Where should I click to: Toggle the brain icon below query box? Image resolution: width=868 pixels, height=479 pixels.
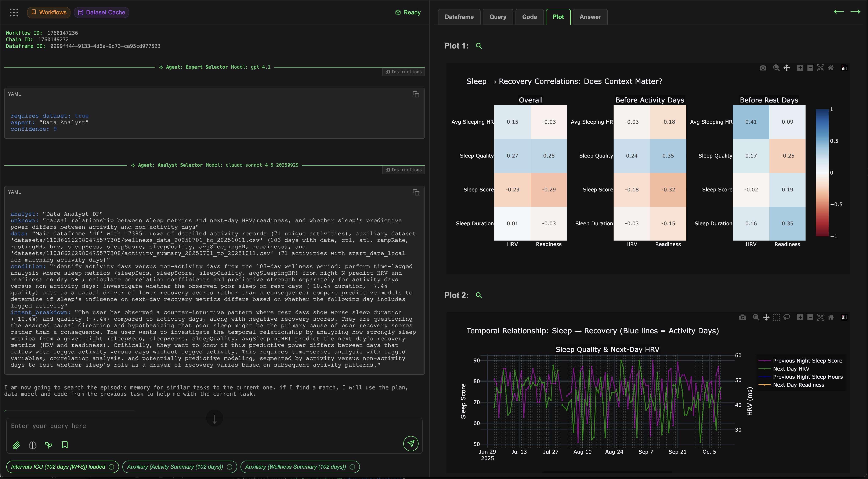(x=32, y=445)
